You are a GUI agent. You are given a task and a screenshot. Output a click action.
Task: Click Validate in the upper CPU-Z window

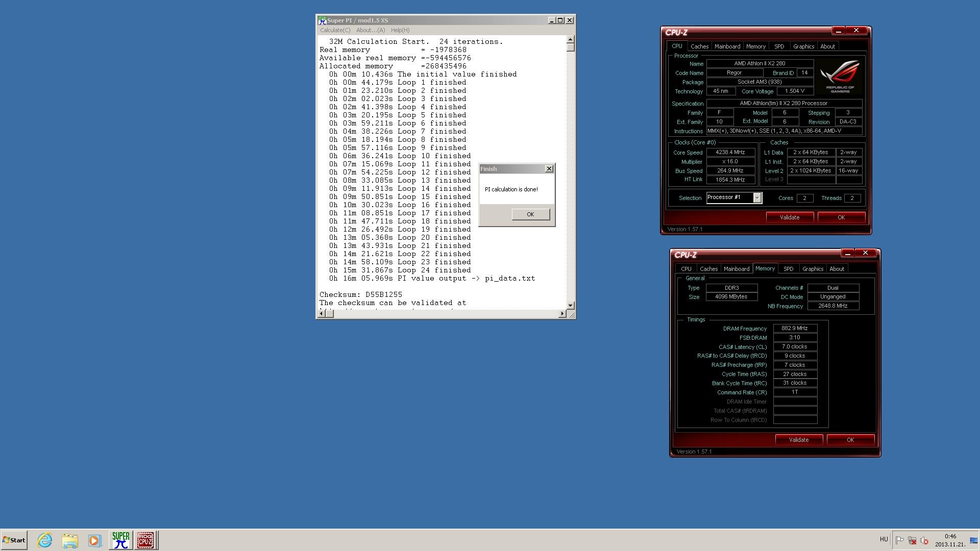pyautogui.click(x=790, y=217)
